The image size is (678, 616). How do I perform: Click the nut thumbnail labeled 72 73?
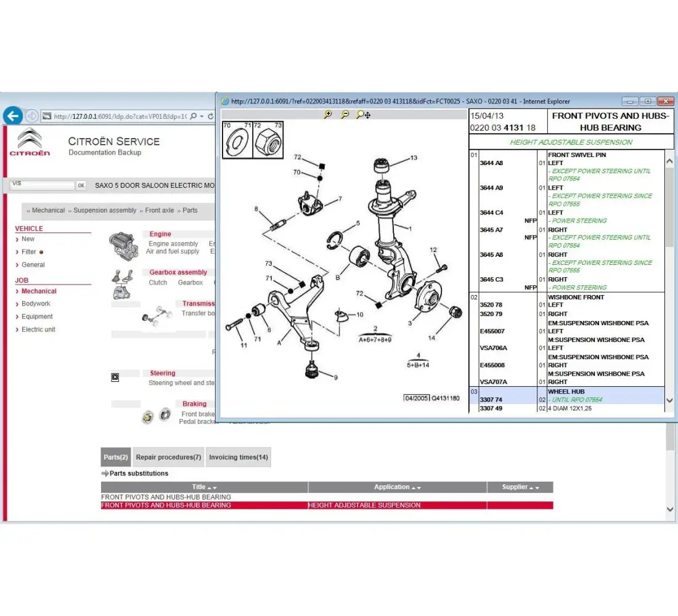[x=268, y=140]
